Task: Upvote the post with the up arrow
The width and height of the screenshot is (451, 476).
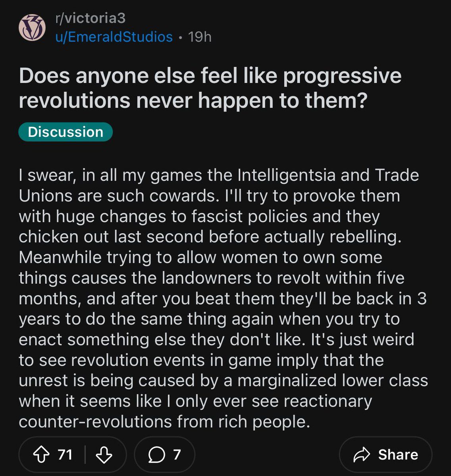Action: (41, 455)
